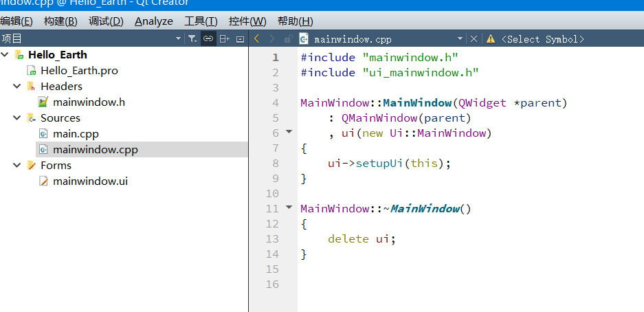This screenshot has width=644, height=312.
Task: Click the mainwindow.cpp icon in project tree
Action: 43,149
